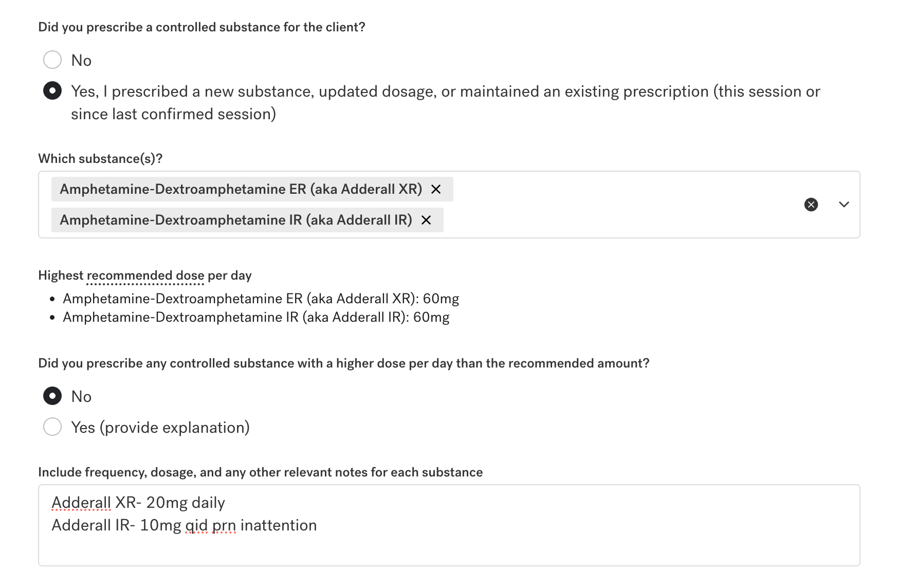
Task: Click the Adderall XR 60mg bullet item
Action: pos(261,299)
